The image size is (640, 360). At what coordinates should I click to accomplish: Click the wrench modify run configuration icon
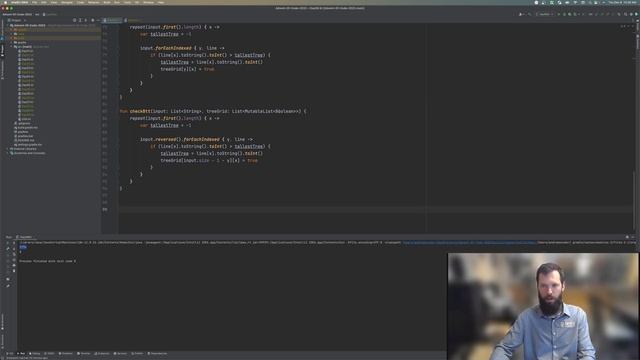tap(8, 249)
